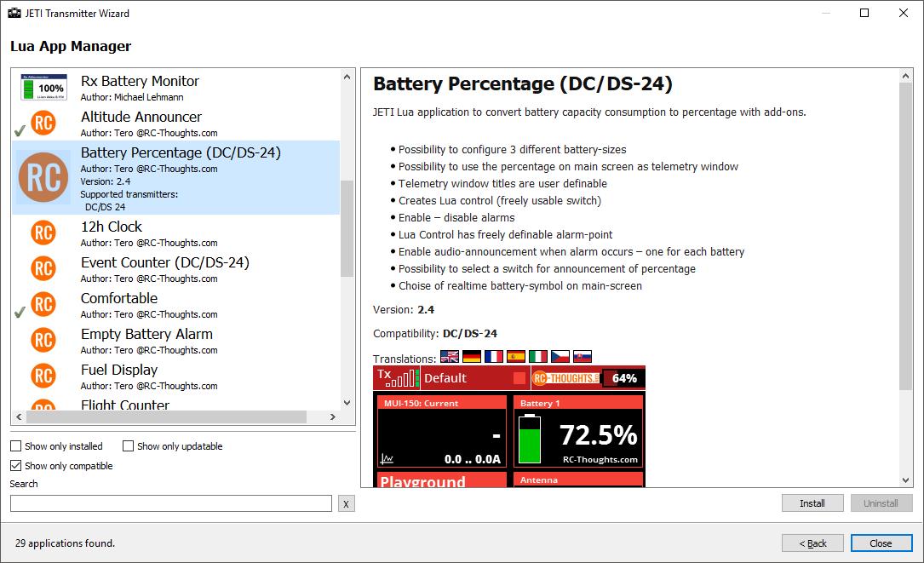Click the Close button at bottom

[881, 543]
